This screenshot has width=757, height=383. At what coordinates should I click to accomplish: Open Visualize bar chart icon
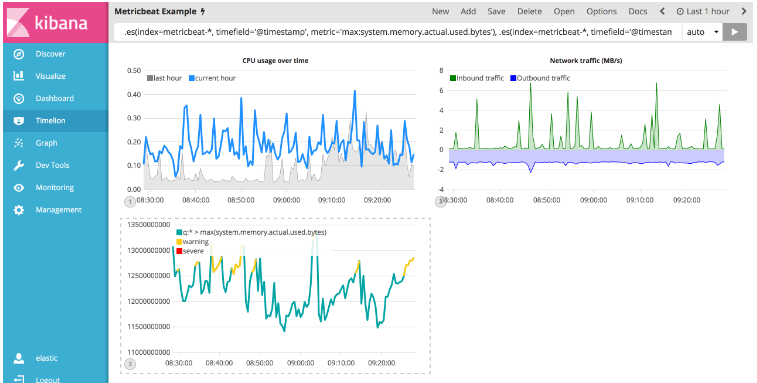coord(19,76)
